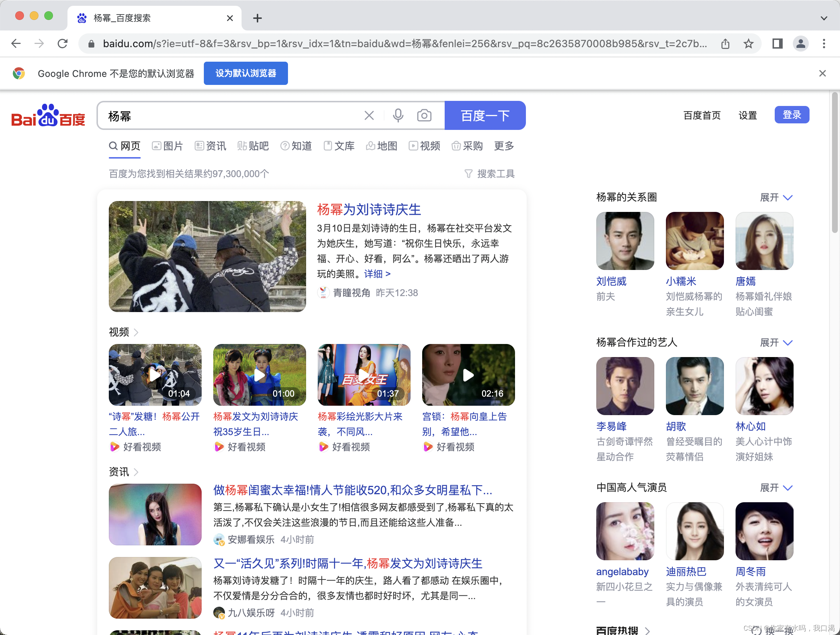The image size is (840, 635).
Task: Play the 02:16 宫锁 video thumbnail
Action: pos(468,375)
